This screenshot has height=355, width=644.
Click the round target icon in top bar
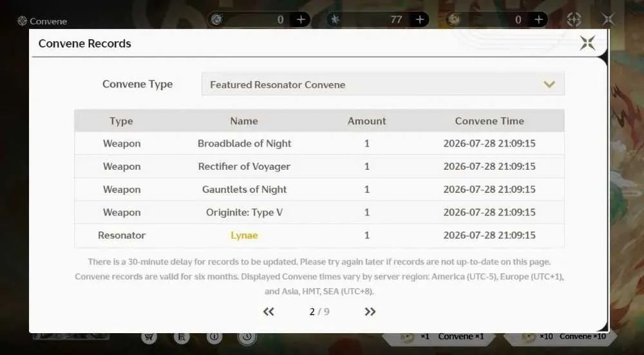(574, 19)
